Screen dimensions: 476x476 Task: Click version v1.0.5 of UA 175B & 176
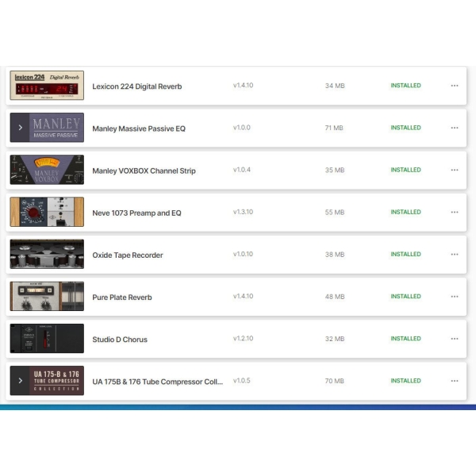pos(242,381)
